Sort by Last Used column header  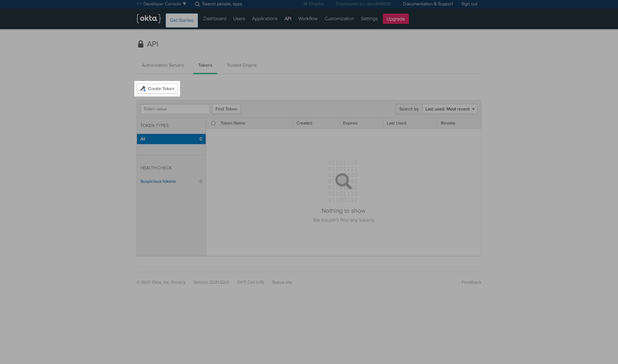click(397, 123)
